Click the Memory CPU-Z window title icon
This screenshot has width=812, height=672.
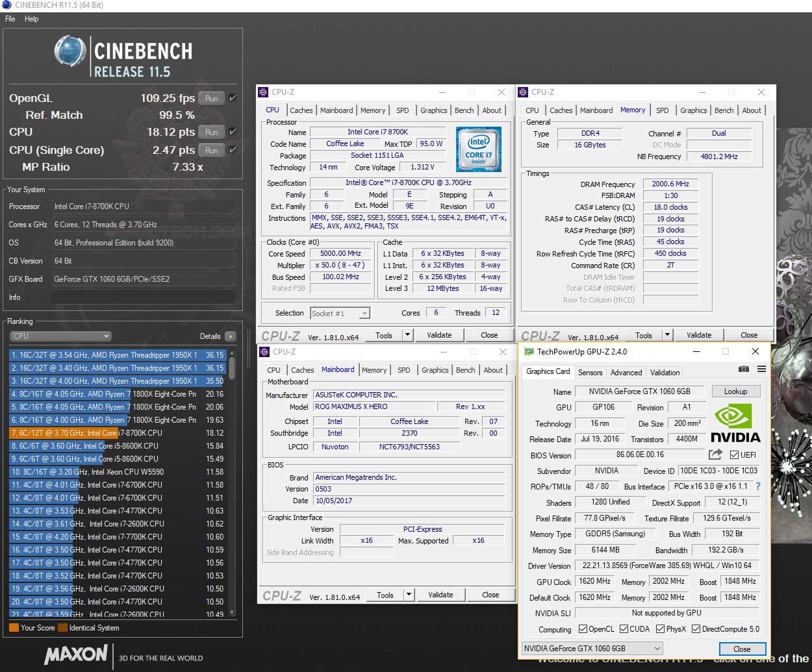point(523,92)
